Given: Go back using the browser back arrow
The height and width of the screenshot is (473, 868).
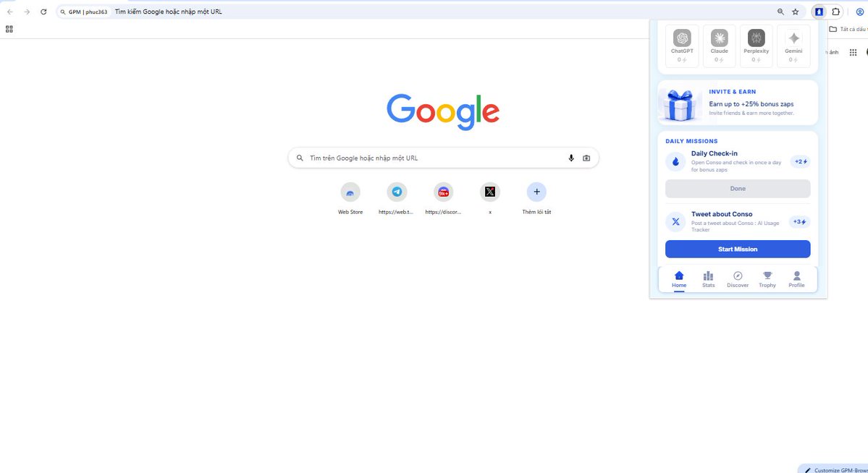Looking at the screenshot, I should pos(10,12).
